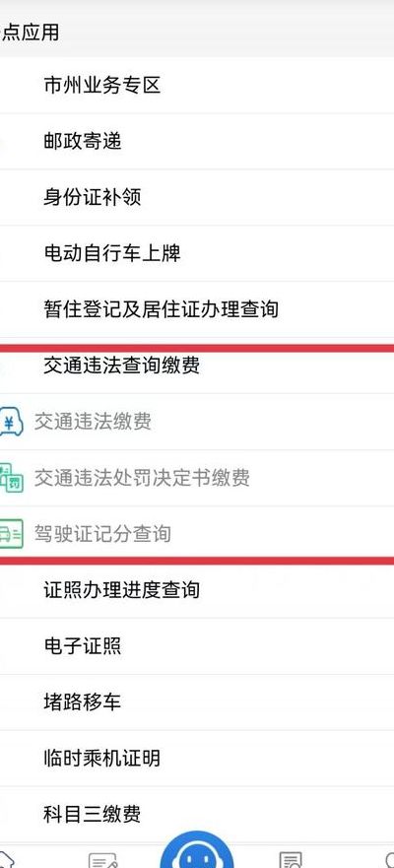Tap the home icon in bottom bar
The height and width of the screenshot is (868, 394).
tap(7, 860)
